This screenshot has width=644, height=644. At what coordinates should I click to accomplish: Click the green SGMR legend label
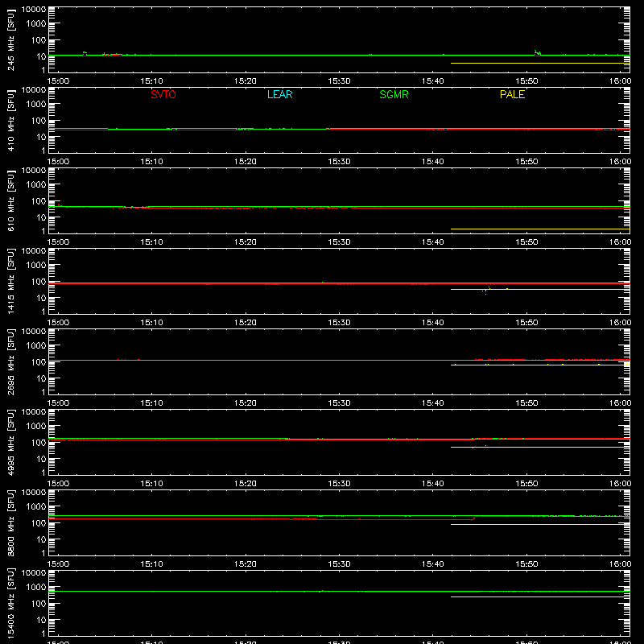pos(394,94)
